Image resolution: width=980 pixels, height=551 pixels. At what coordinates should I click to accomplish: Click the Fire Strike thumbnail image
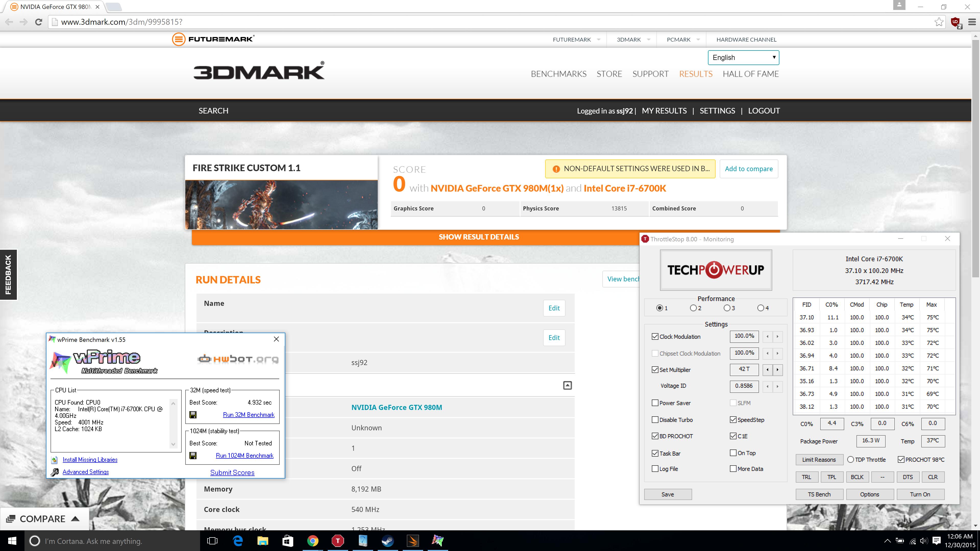(281, 205)
